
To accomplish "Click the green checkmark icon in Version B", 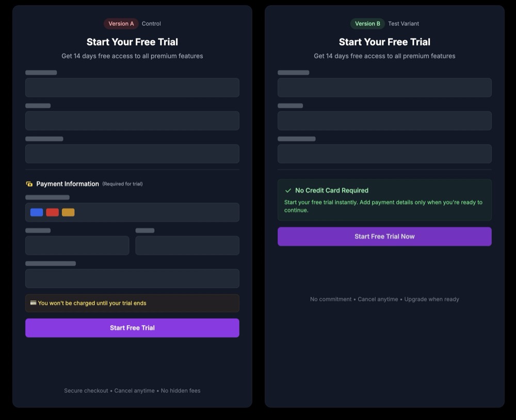I will point(288,190).
